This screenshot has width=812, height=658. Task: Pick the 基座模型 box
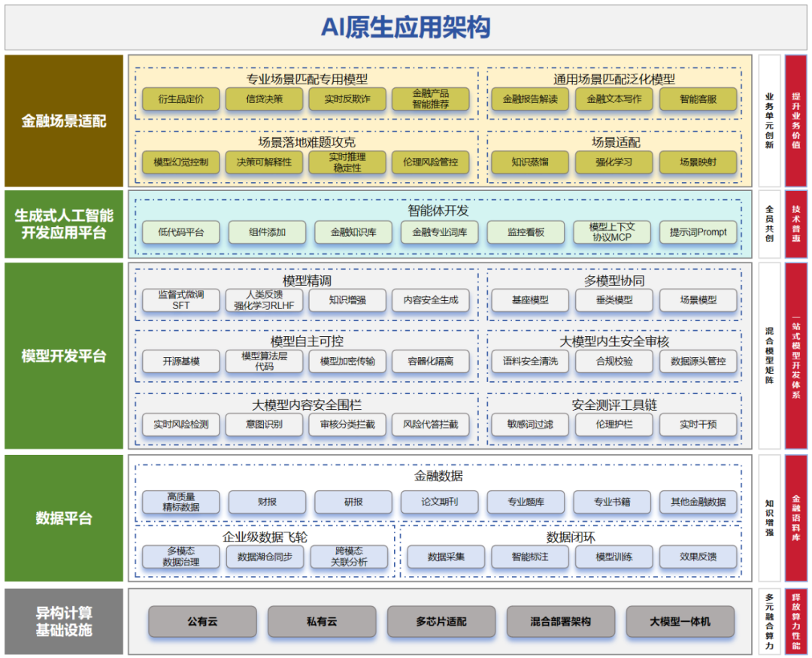pyautogui.click(x=530, y=300)
